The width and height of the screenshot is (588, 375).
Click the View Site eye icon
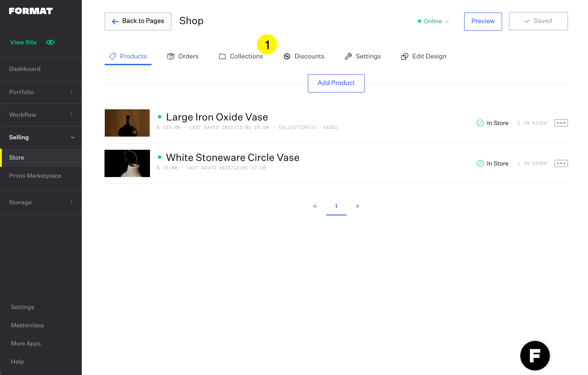50,42
